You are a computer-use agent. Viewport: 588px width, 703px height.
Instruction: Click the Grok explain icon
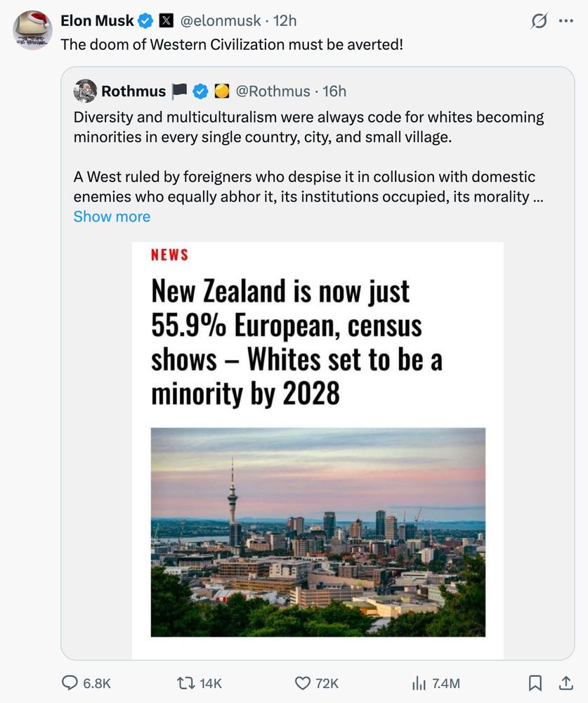[538, 21]
